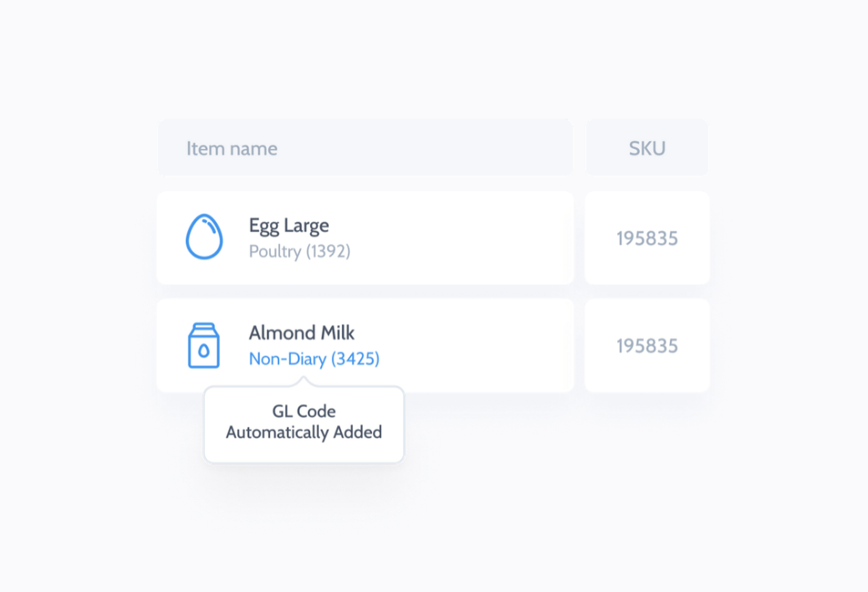Click the empty area of the Egg Large row

(x=468, y=238)
